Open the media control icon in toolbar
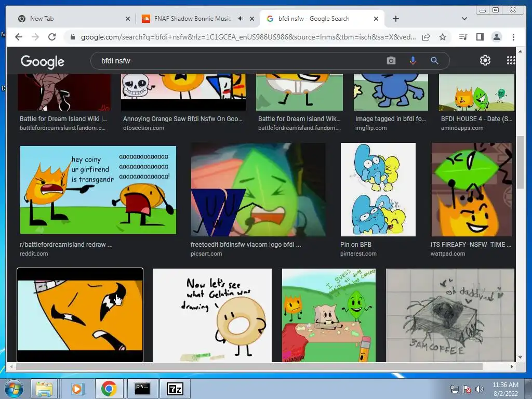 tap(463, 37)
